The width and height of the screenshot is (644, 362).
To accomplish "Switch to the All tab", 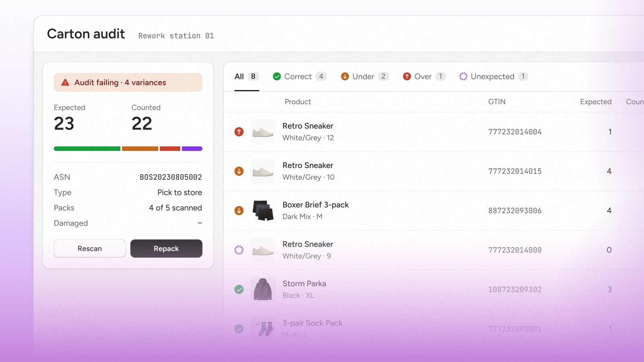I will (247, 76).
